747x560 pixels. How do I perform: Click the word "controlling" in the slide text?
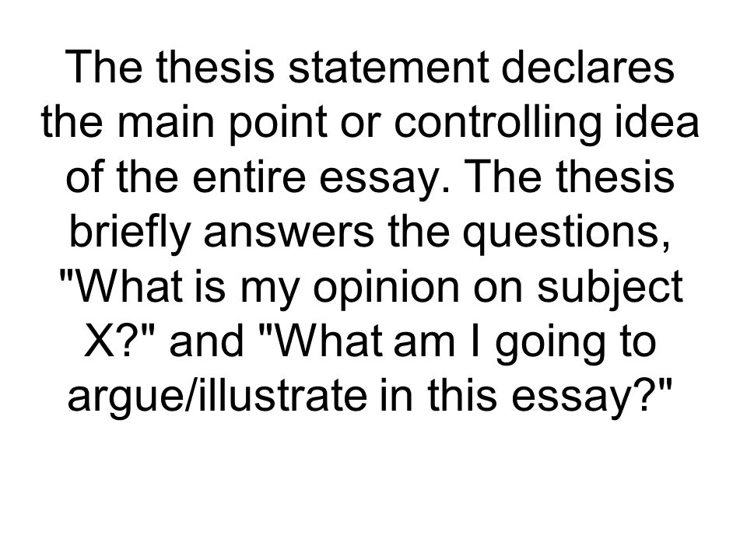498,121
